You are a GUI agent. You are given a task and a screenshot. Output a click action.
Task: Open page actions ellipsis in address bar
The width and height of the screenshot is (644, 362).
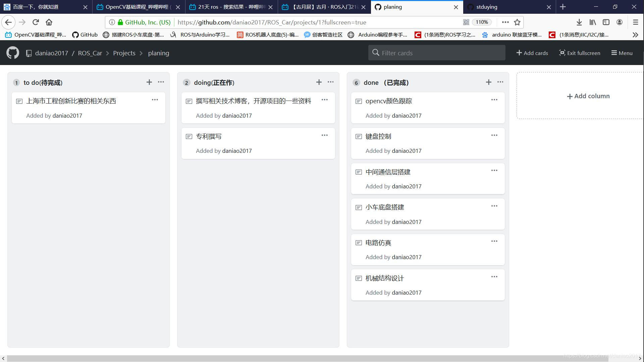click(505, 22)
